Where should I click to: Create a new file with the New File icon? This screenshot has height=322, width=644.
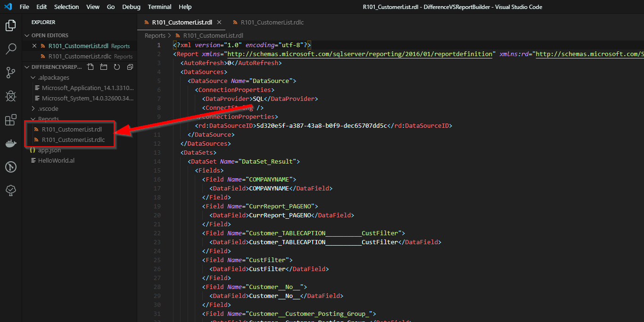click(x=90, y=66)
